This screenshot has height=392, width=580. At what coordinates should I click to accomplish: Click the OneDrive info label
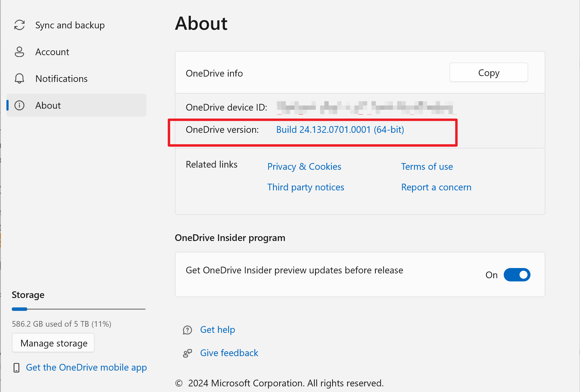point(214,73)
